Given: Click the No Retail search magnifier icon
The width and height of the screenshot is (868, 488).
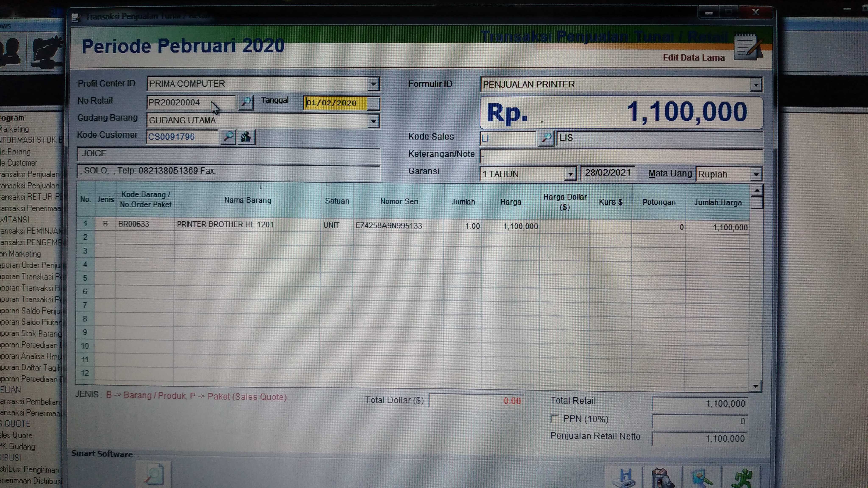Looking at the screenshot, I should pyautogui.click(x=246, y=102).
